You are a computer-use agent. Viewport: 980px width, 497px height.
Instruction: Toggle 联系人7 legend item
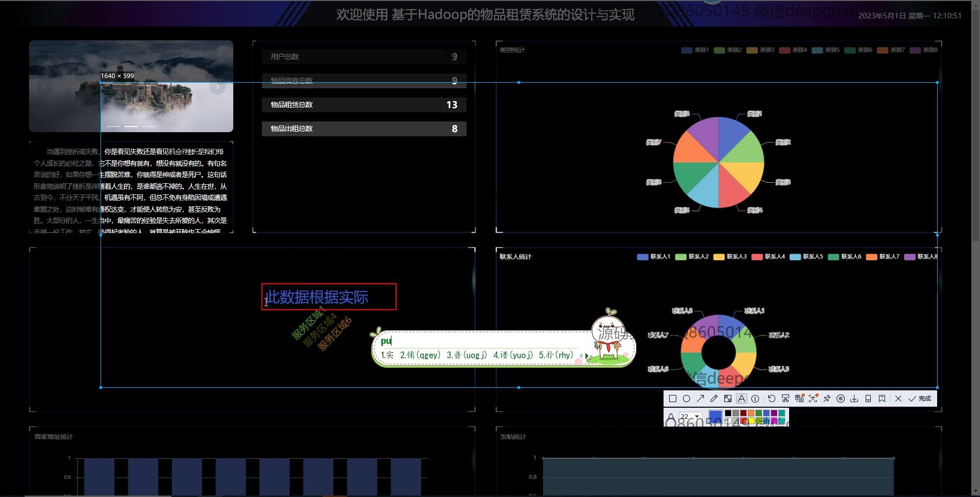tap(883, 257)
